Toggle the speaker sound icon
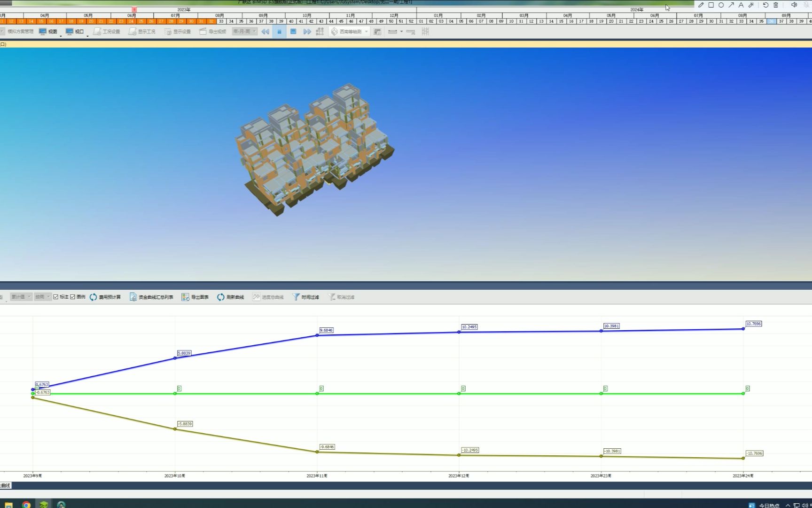 coord(794,5)
